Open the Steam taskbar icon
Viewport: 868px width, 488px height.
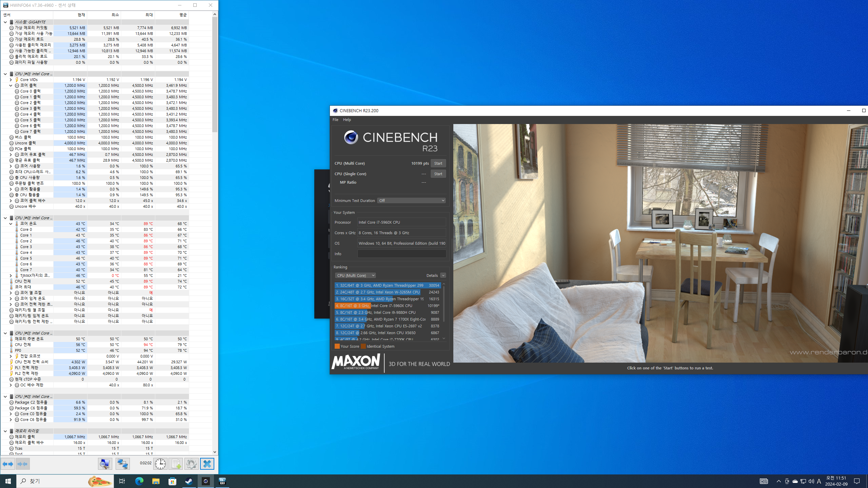coord(189,481)
